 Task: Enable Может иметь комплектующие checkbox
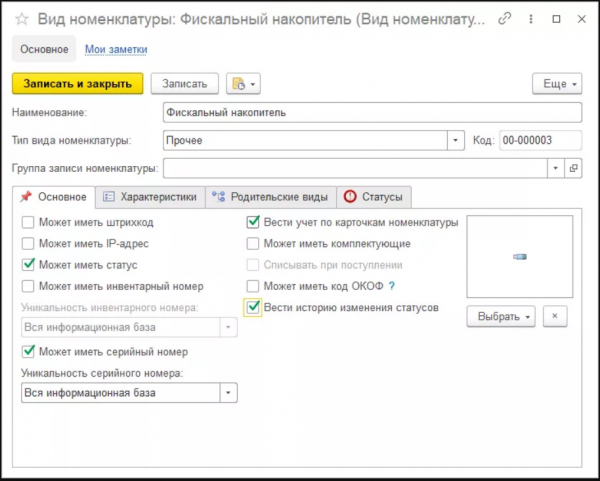point(253,243)
